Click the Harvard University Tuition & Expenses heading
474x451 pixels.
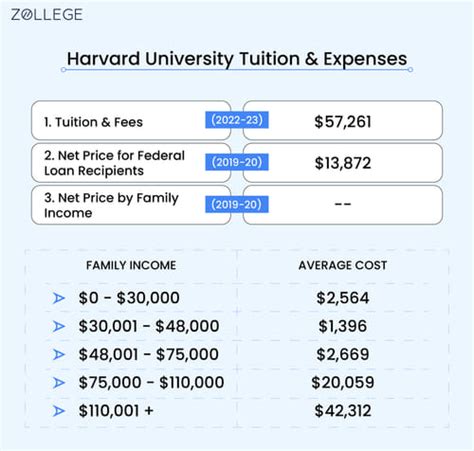click(237, 59)
